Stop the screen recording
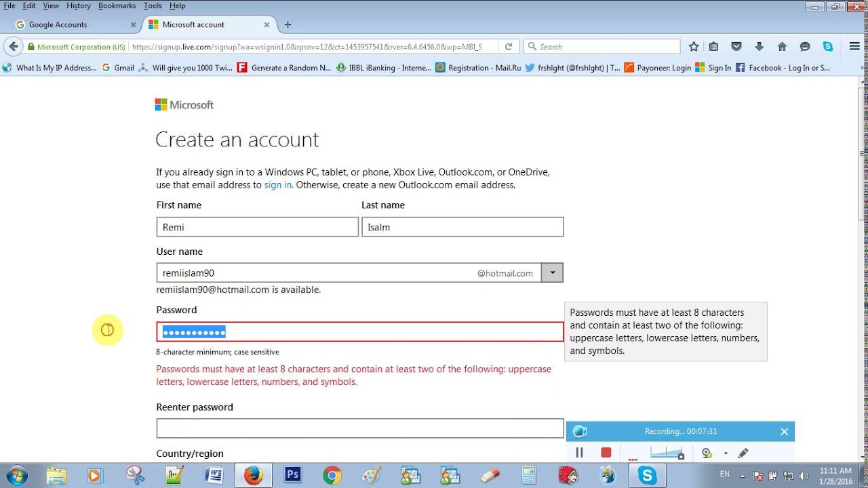Screen dimensions: 868x488 tap(606, 452)
